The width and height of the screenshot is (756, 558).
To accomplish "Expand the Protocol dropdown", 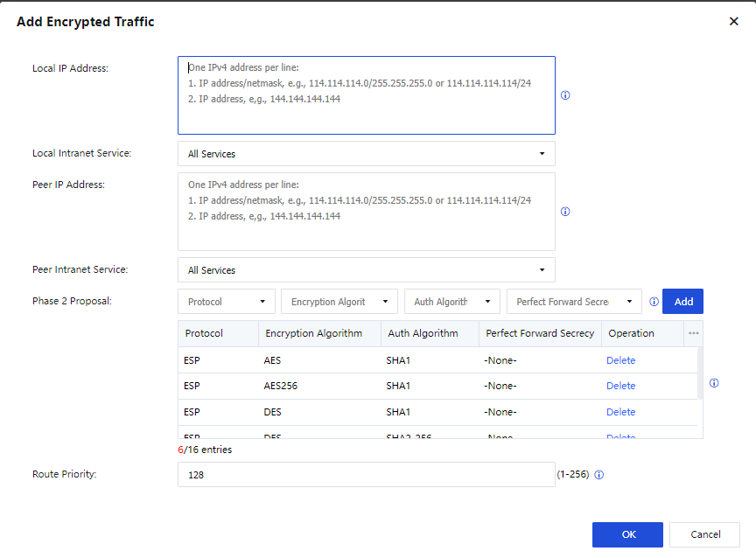I will tap(227, 302).
